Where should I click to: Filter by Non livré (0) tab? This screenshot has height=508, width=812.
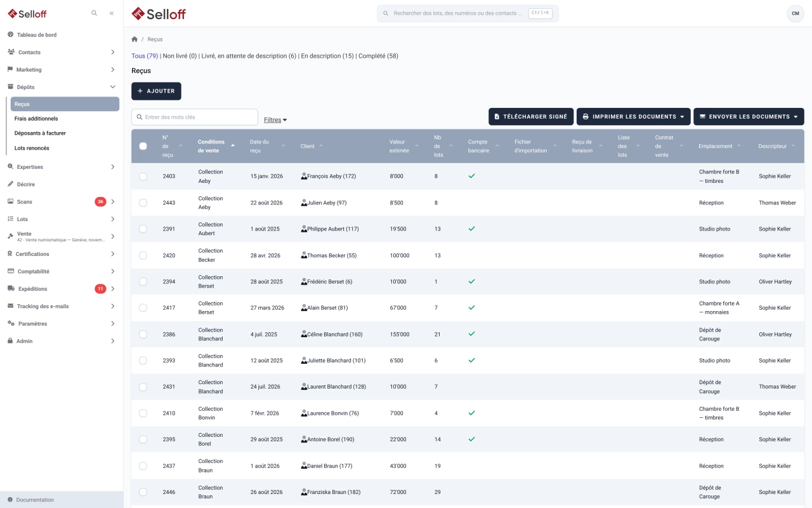(180, 56)
